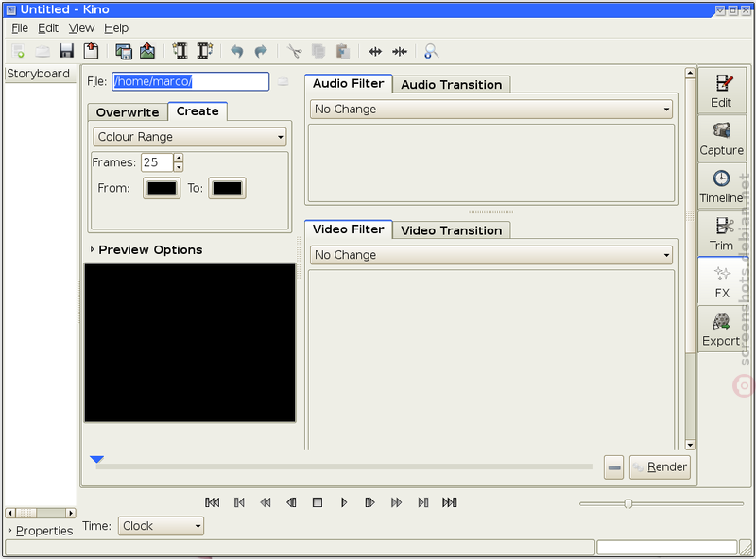
Task: Click the insert-before film strip icon
Action: point(180,51)
